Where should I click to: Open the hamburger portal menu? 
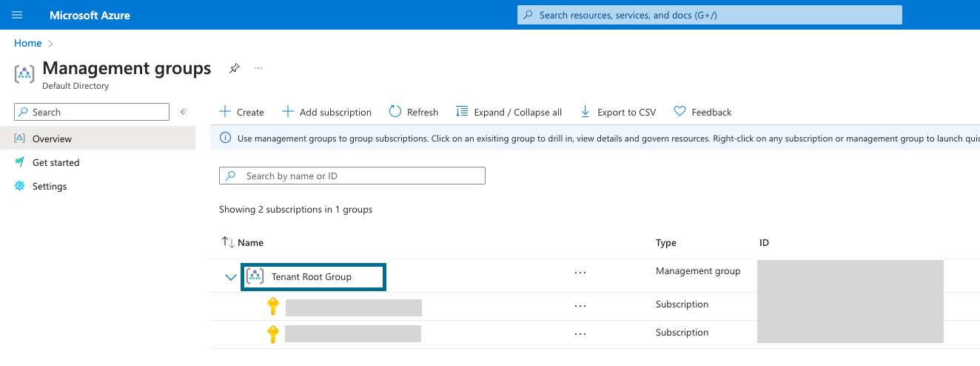[x=17, y=15]
